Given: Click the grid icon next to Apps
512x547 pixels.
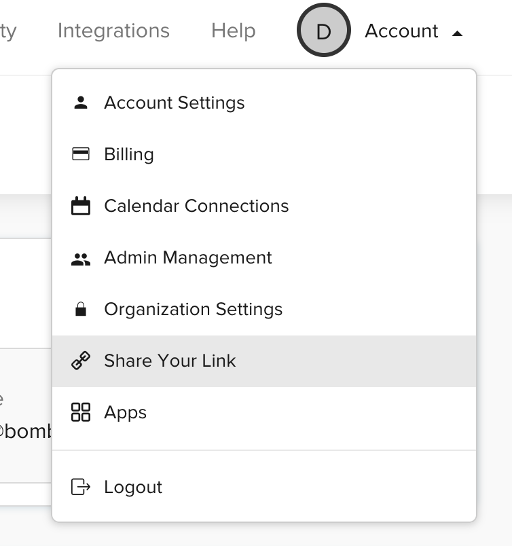Looking at the screenshot, I should click(81, 412).
